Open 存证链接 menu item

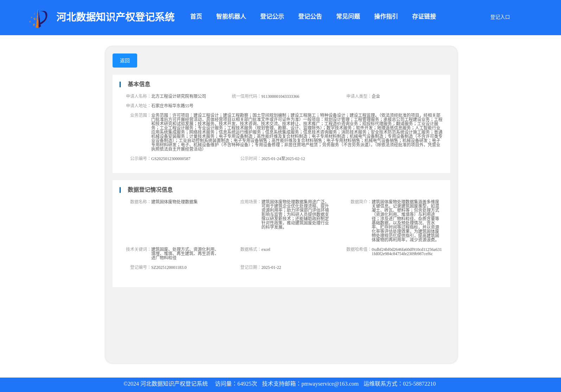tap(424, 17)
